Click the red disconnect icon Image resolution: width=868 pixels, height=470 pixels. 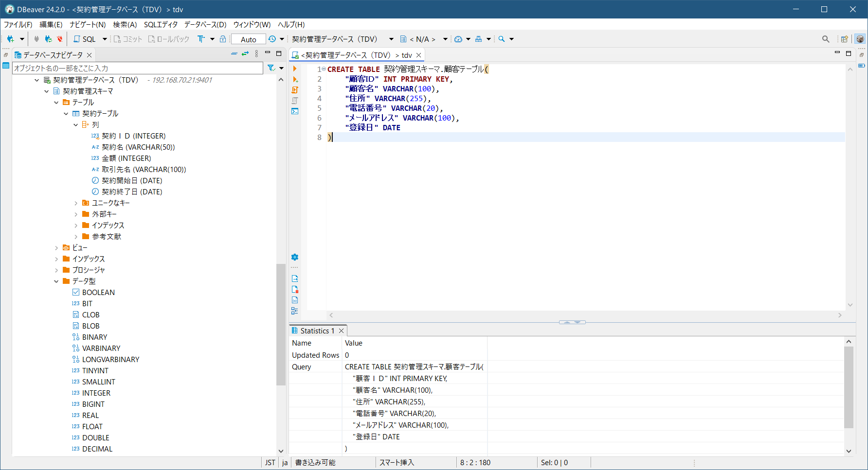point(60,39)
